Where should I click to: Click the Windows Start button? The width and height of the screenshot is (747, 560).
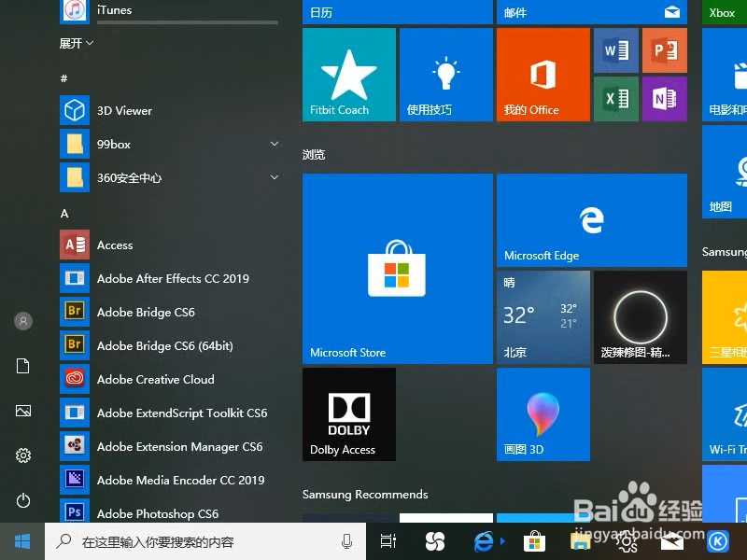point(22,541)
